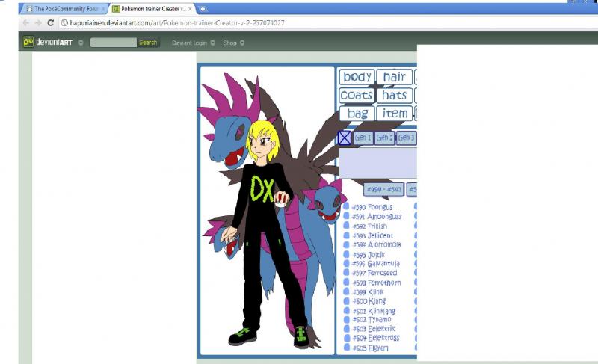Image resolution: width=598 pixels, height=364 pixels.
Task: Go forward with the browser forward arrow
Action: coord(38,23)
